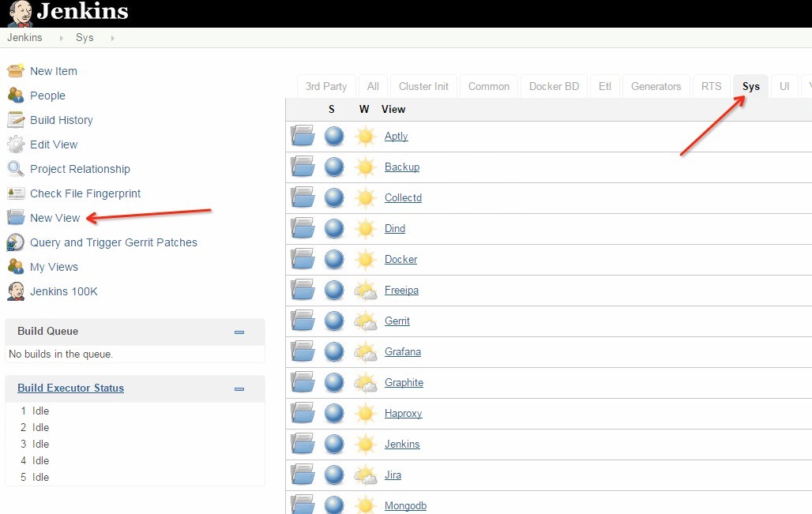The height and width of the screenshot is (514, 812).
Task: Switch to the Generators tab
Action: tap(656, 87)
